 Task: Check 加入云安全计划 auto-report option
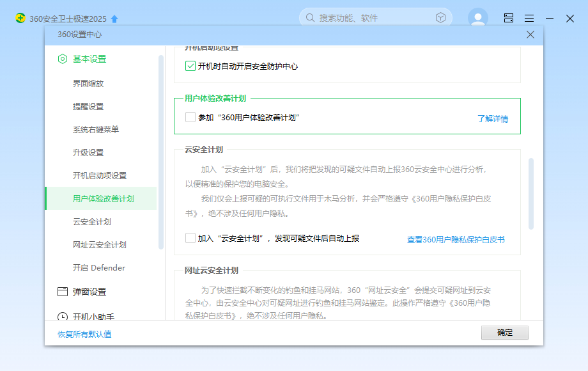click(190, 238)
